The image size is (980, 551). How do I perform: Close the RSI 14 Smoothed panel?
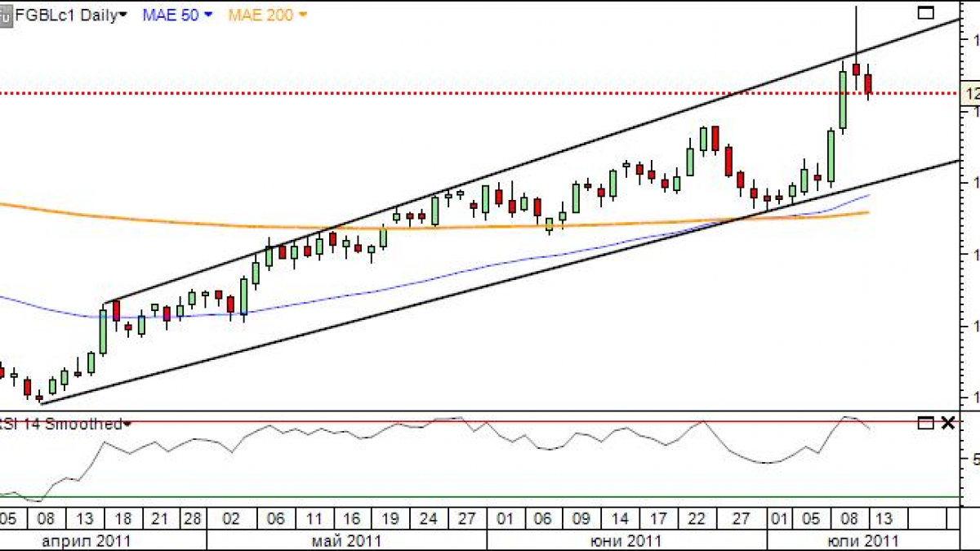(947, 422)
